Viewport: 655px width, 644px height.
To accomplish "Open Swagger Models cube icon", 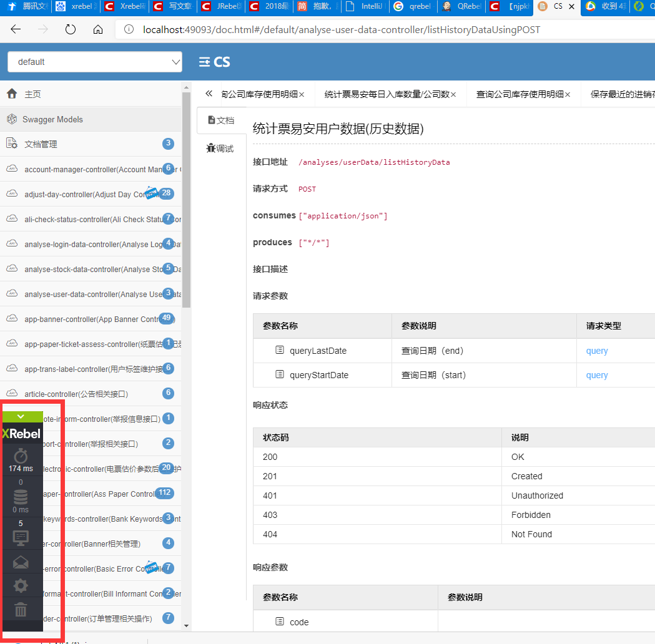I will coord(12,119).
